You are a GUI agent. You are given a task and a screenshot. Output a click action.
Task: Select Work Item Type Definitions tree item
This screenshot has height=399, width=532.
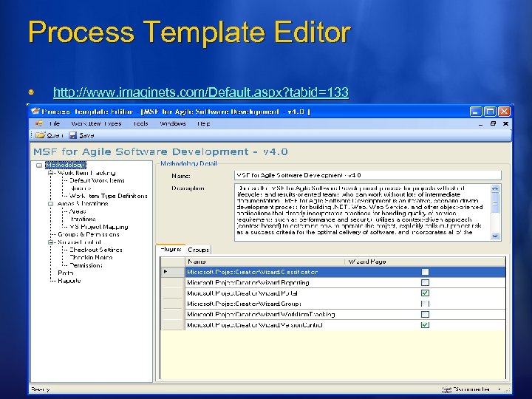pos(108,196)
